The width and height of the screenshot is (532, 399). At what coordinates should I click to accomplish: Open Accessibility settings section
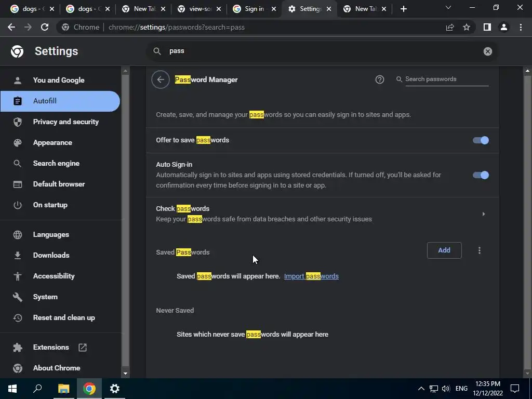tap(60, 276)
